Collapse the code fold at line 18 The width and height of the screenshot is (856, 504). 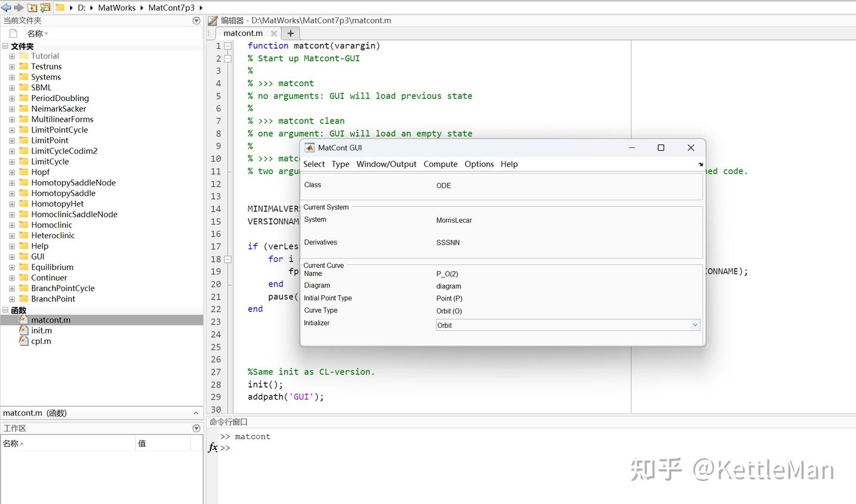click(228, 259)
